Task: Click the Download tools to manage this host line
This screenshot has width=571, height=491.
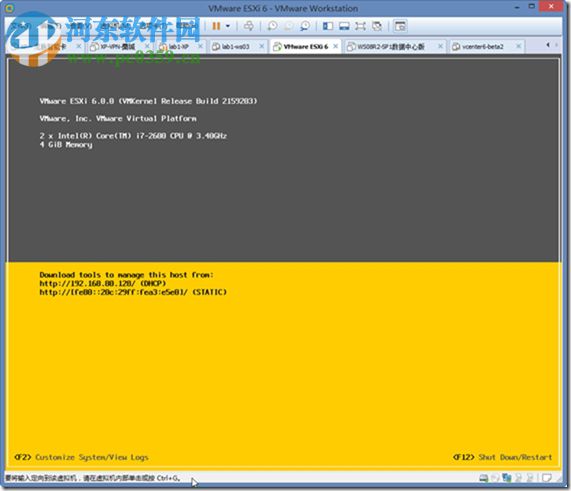Action: tap(126, 275)
